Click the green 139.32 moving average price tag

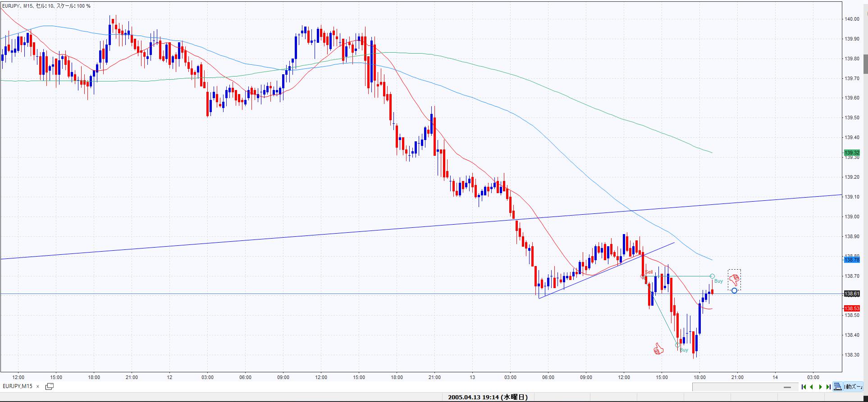coord(852,153)
